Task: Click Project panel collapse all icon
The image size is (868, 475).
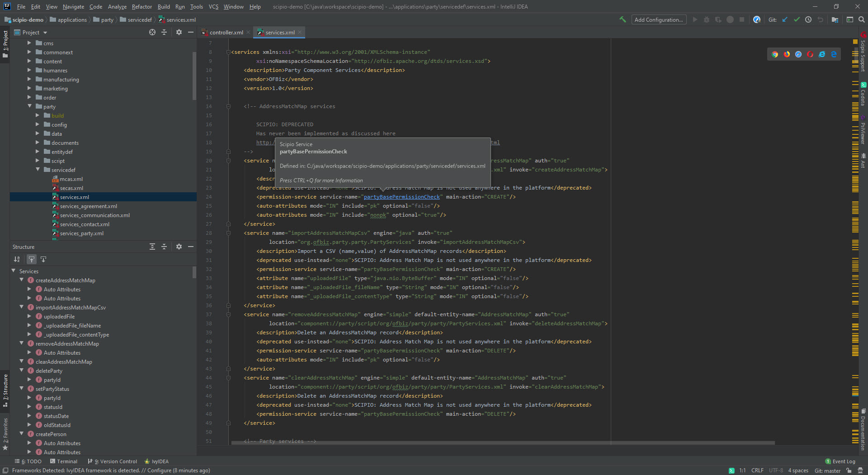Action: (164, 32)
